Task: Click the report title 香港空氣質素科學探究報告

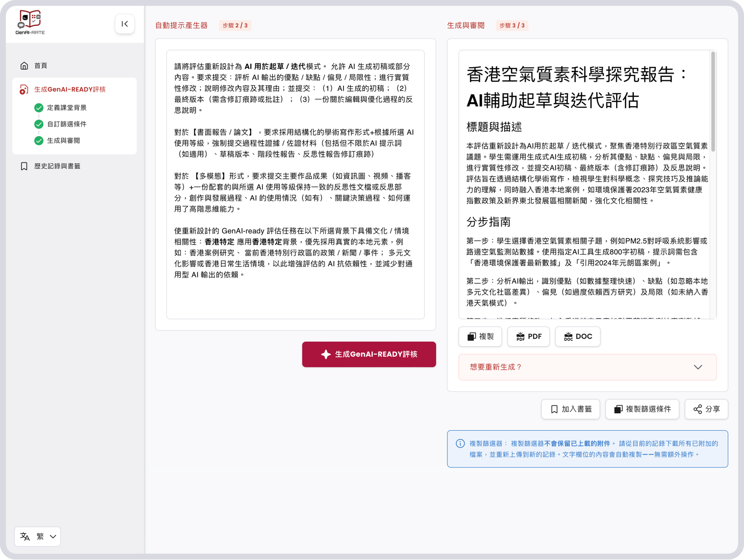Action: click(x=577, y=87)
